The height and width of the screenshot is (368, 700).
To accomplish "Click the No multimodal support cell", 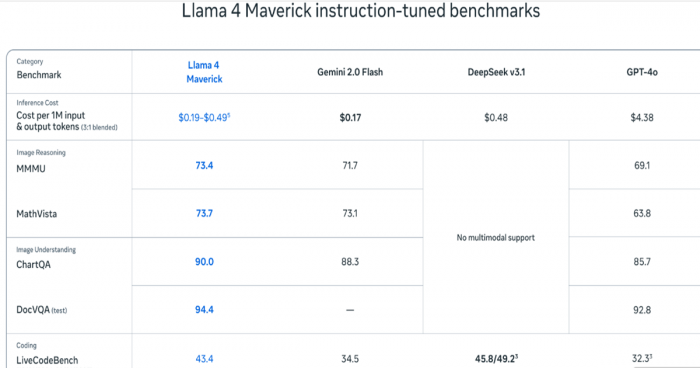I will click(x=496, y=238).
